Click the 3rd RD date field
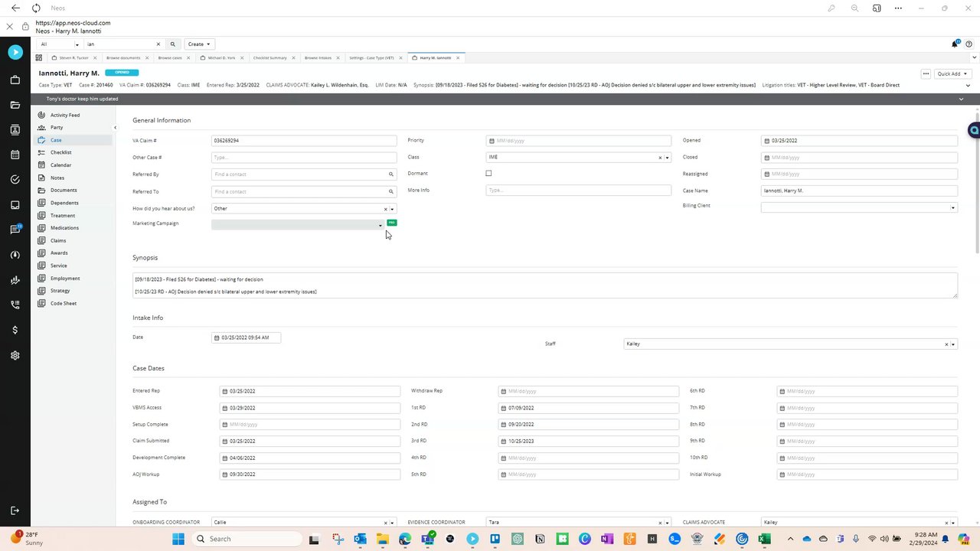 [588, 442]
